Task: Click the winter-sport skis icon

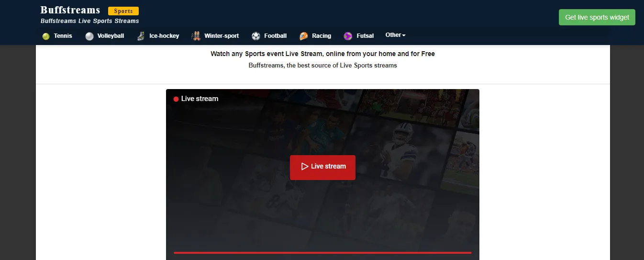Action: point(196,36)
